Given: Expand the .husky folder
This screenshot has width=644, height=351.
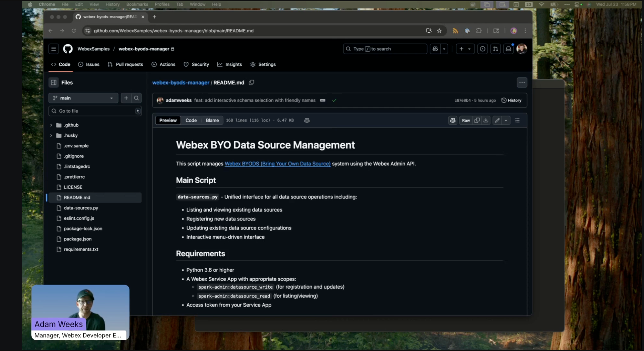Looking at the screenshot, I should [51, 135].
